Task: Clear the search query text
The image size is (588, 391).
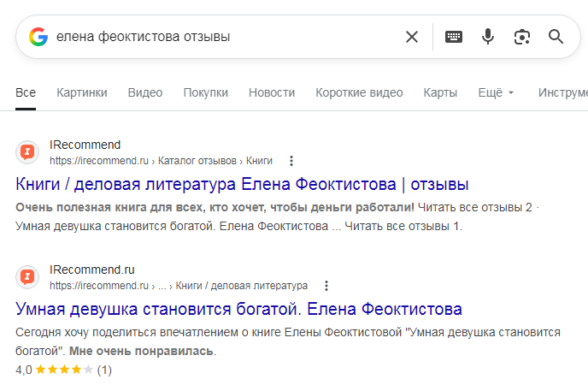Action: coord(412,37)
